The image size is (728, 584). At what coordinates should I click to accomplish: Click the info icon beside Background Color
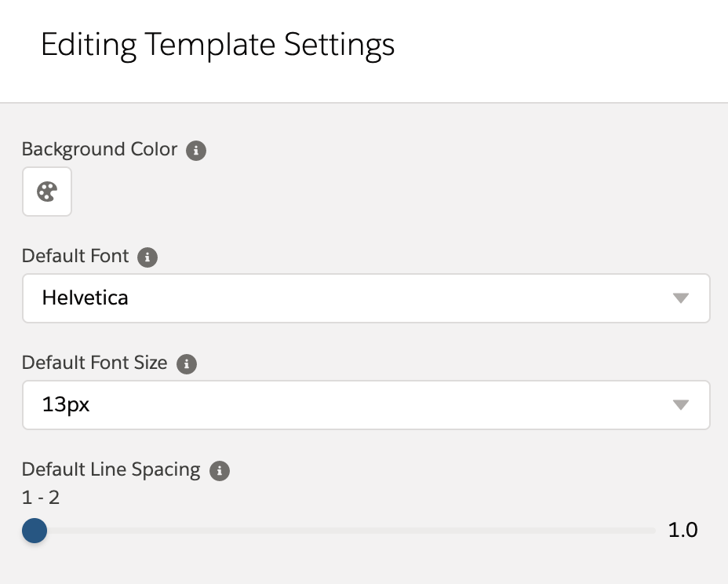[195, 150]
